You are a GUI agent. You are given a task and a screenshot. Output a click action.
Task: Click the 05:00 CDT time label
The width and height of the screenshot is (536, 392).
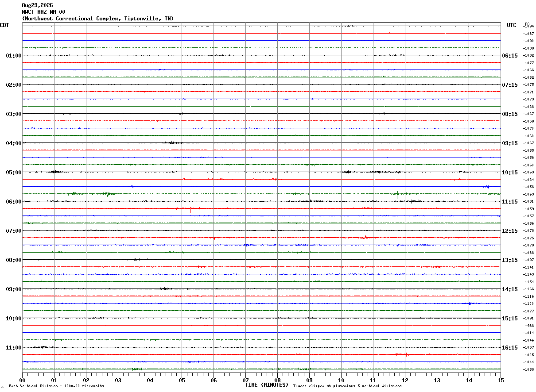[14, 173]
